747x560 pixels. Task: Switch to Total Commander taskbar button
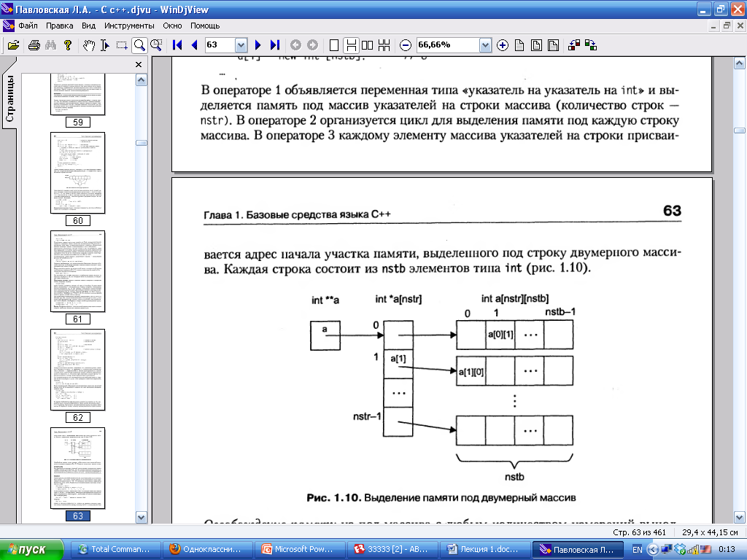click(x=115, y=550)
